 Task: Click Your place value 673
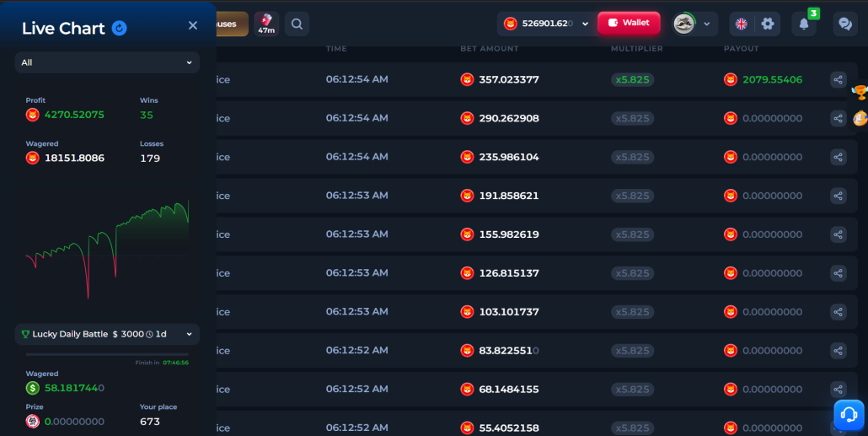(150, 422)
